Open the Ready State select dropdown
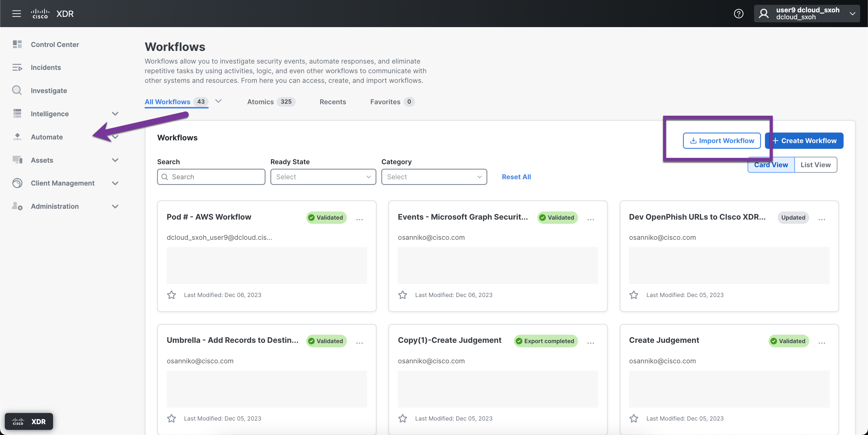 coord(323,177)
